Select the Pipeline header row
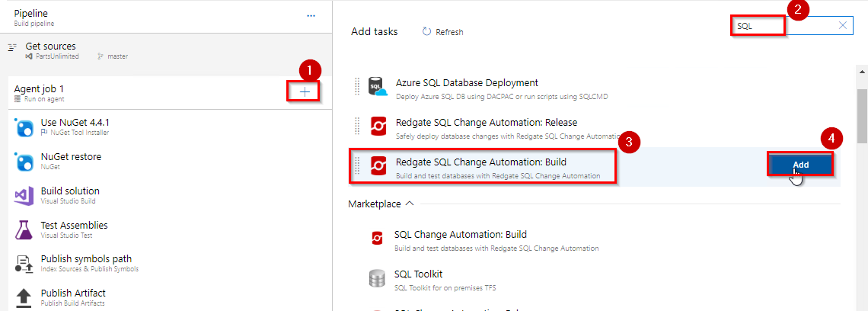Image resolution: width=868 pixels, height=311 pixels. point(165,16)
